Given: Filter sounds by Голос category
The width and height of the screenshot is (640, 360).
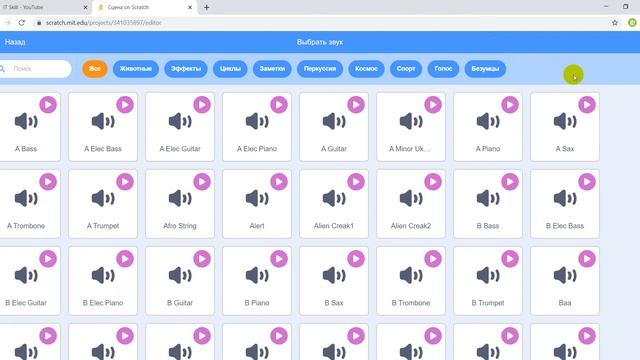Looking at the screenshot, I should click(x=443, y=69).
